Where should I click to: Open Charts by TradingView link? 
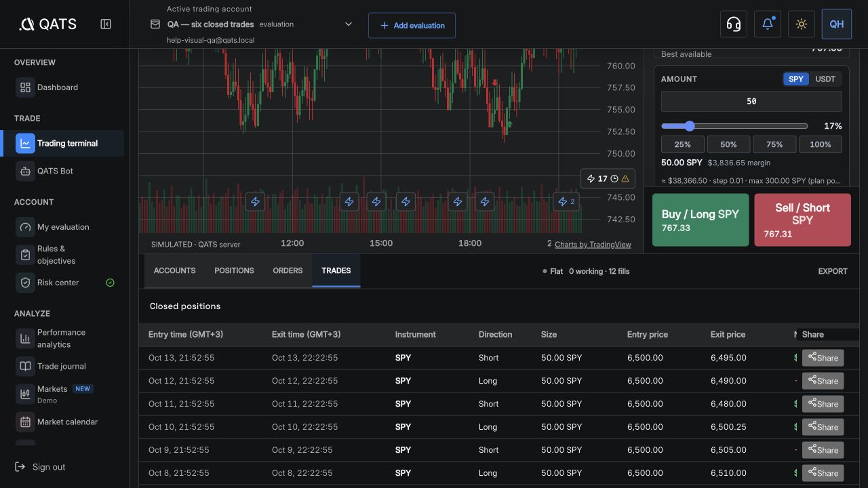point(593,245)
